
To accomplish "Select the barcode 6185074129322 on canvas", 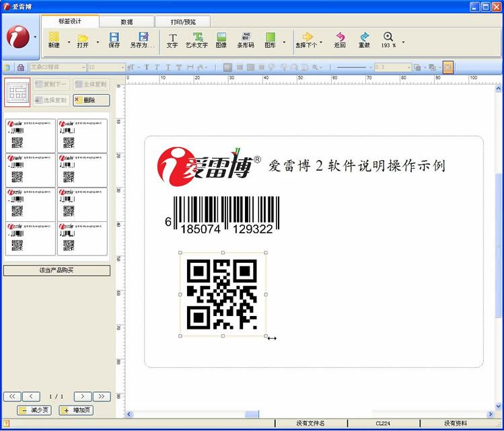I will (x=222, y=215).
